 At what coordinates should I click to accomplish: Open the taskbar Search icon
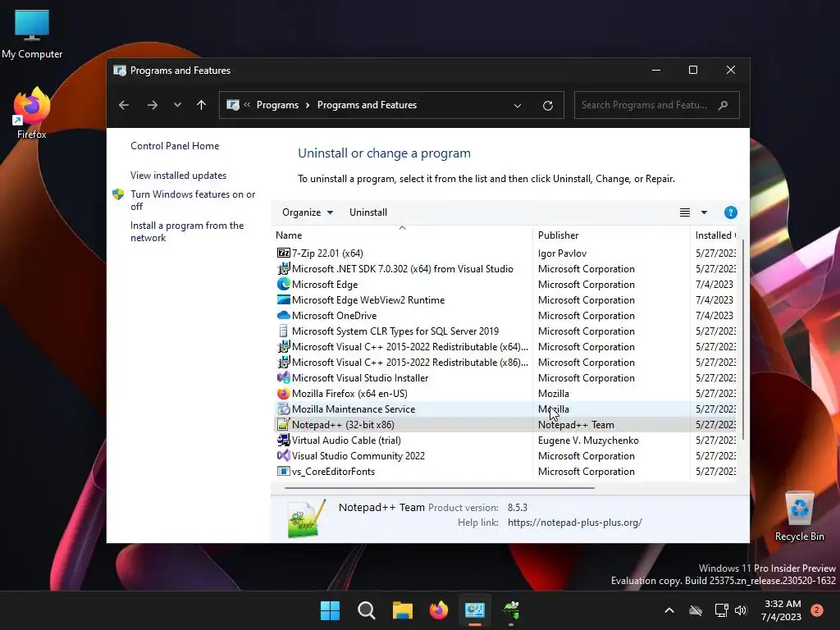[x=367, y=610]
